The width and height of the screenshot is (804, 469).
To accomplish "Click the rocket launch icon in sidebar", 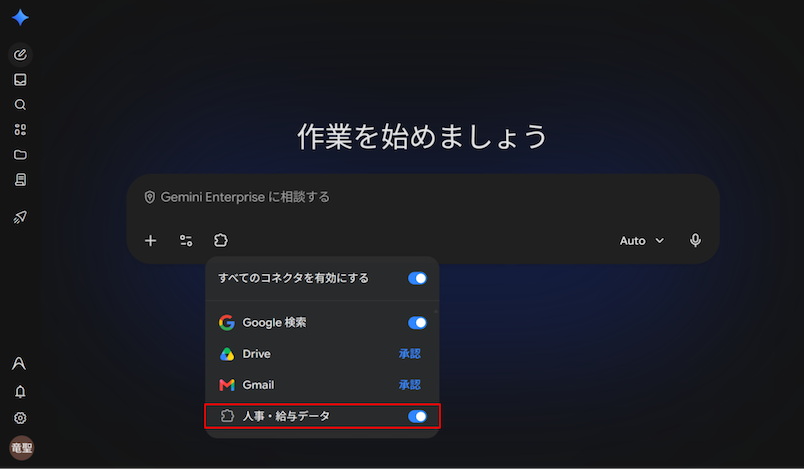I will pyautogui.click(x=20, y=217).
